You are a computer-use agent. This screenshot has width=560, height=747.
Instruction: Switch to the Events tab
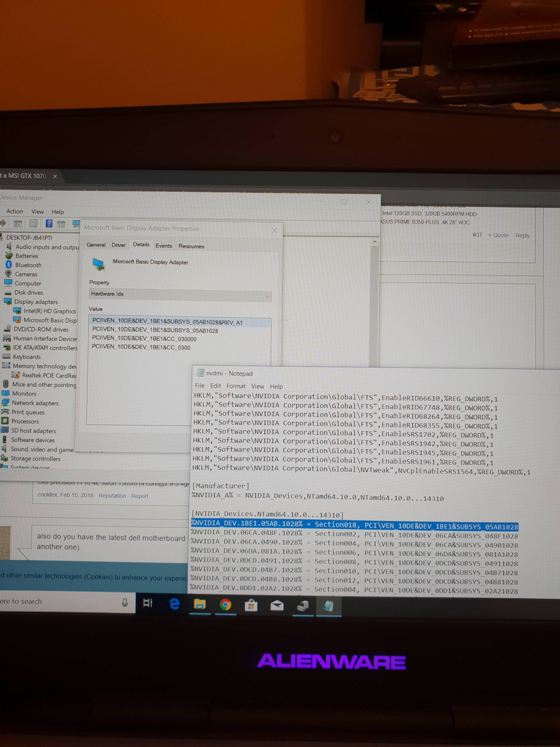point(164,246)
